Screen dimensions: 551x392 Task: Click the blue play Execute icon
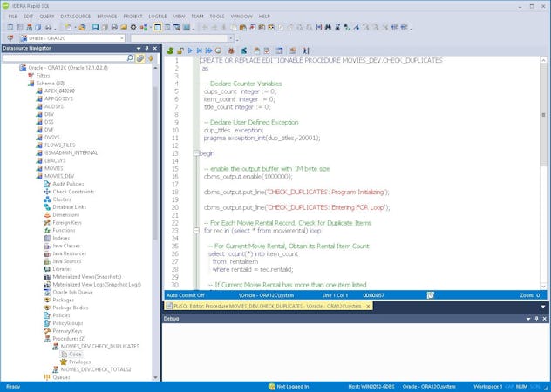coord(190,51)
